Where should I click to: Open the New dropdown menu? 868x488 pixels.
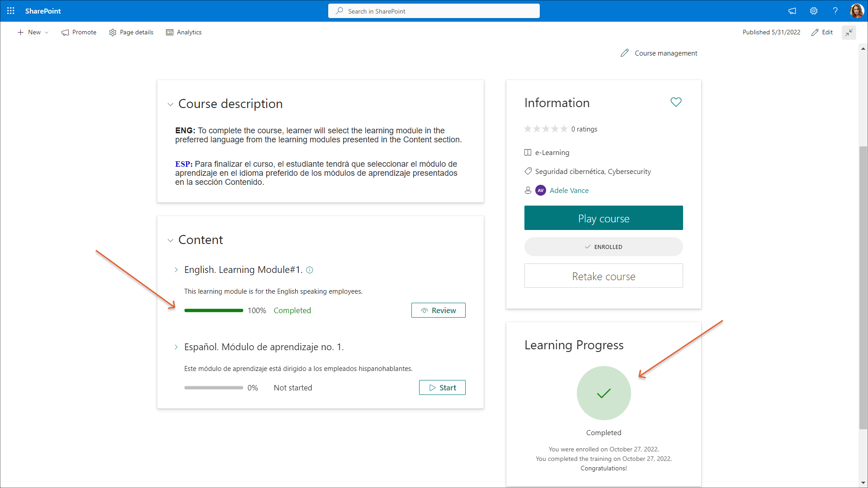point(33,32)
